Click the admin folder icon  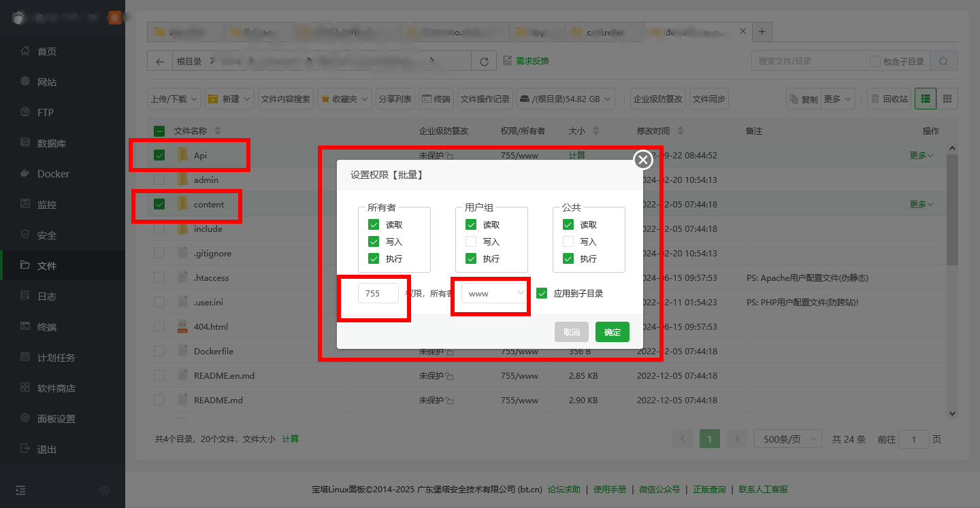182,180
